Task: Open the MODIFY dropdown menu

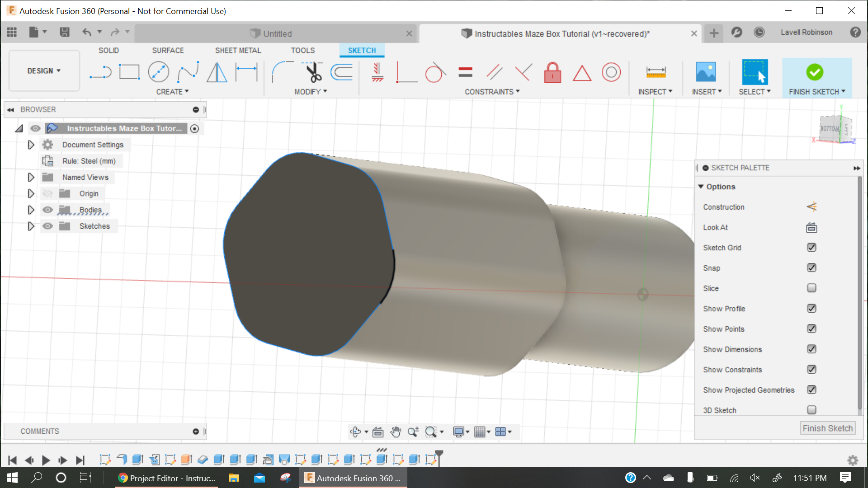Action: [x=311, y=92]
